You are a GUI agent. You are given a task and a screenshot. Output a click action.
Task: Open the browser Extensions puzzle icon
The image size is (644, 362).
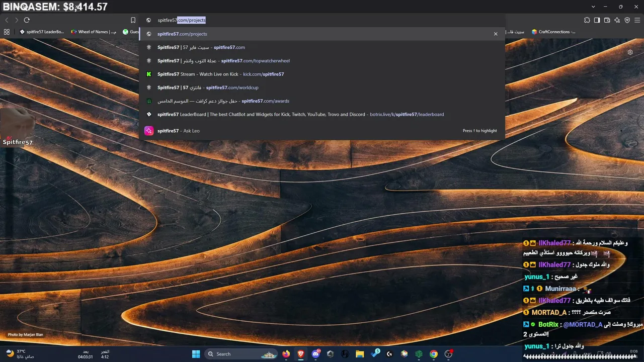[587, 20]
